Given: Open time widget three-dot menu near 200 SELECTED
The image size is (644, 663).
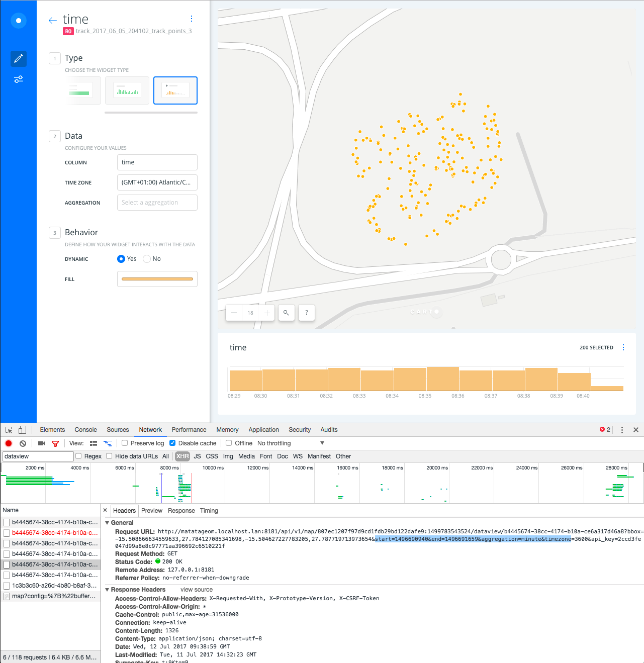Looking at the screenshot, I should tap(623, 347).
